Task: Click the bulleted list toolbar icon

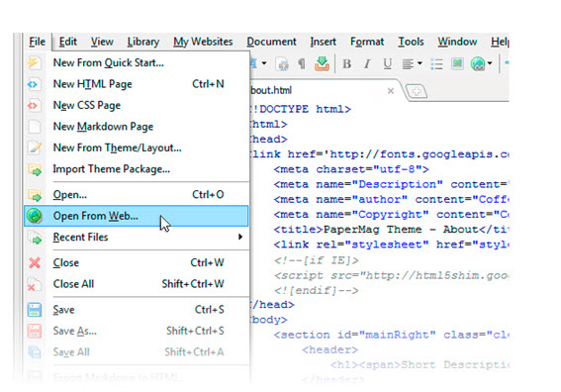Action: [x=436, y=64]
